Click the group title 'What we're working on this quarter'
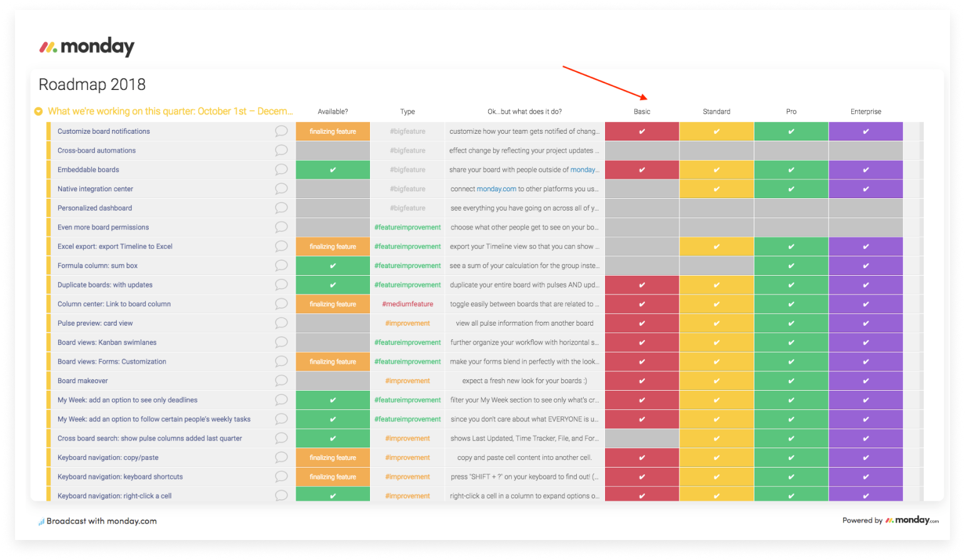 pyautogui.click(x=170, y=111)
